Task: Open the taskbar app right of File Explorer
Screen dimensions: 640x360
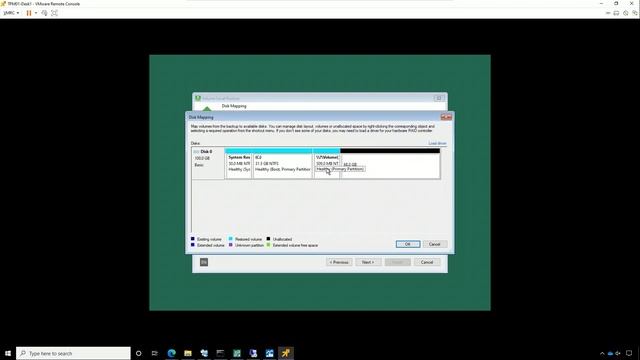Action: (204, 353)
